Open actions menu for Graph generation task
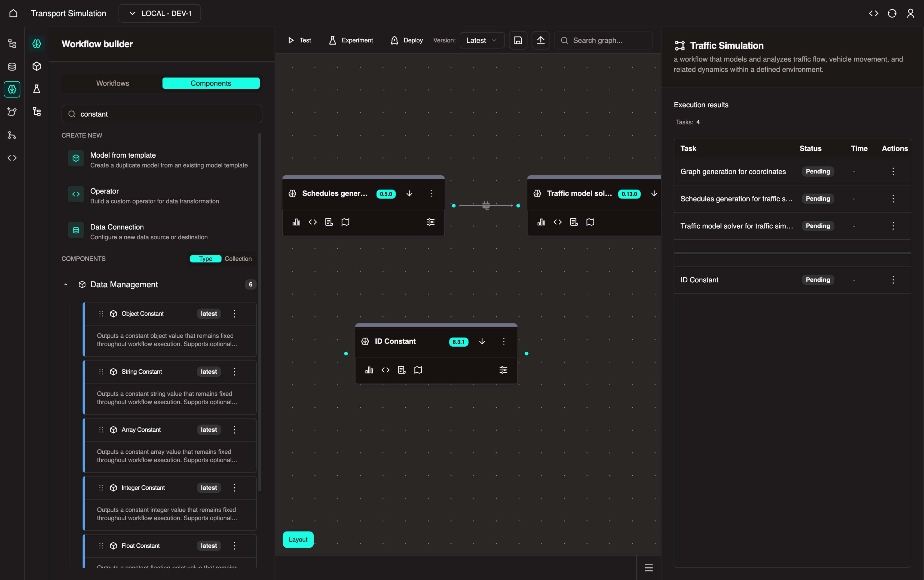Viewport: 924px width, 580px height. point(893,172)
